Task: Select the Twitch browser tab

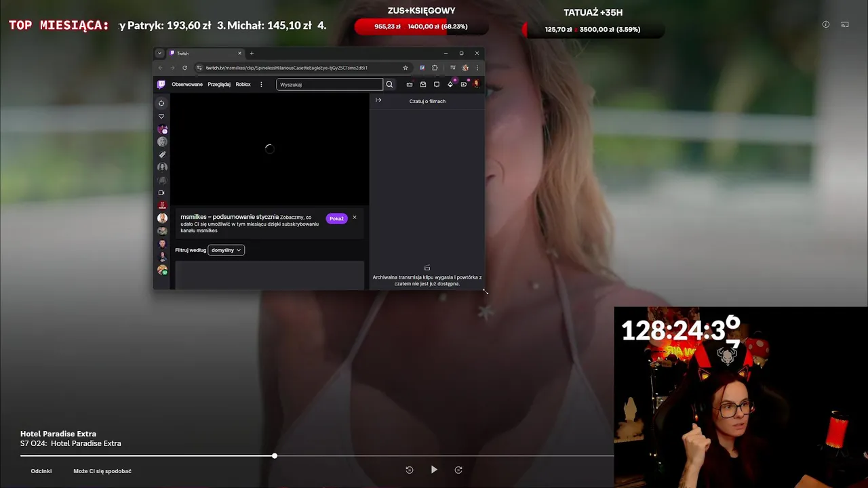Action: [x=206, y=53]
